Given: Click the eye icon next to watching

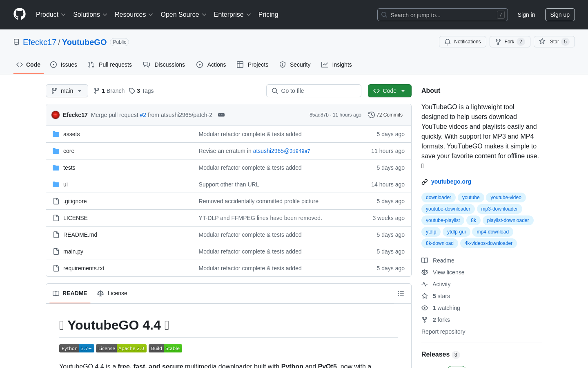Looking at the screenshot, I should tap(425, 308).
